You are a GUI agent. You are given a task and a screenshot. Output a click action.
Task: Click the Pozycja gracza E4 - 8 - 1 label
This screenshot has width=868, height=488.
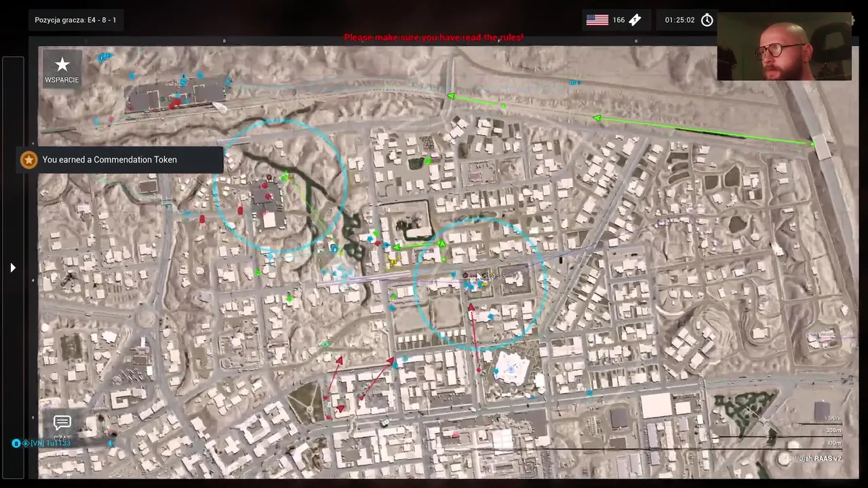[75, 20]
